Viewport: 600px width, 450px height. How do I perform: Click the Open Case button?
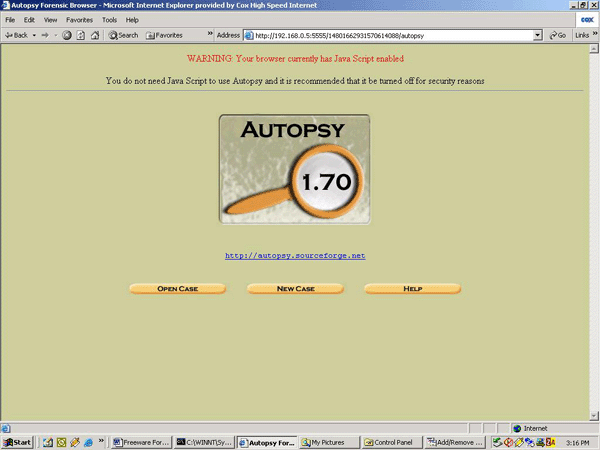[x=177, y=289]
